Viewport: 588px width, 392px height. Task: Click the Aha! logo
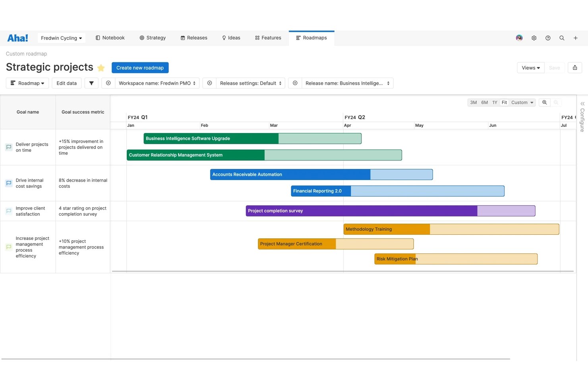coord(17,38)
